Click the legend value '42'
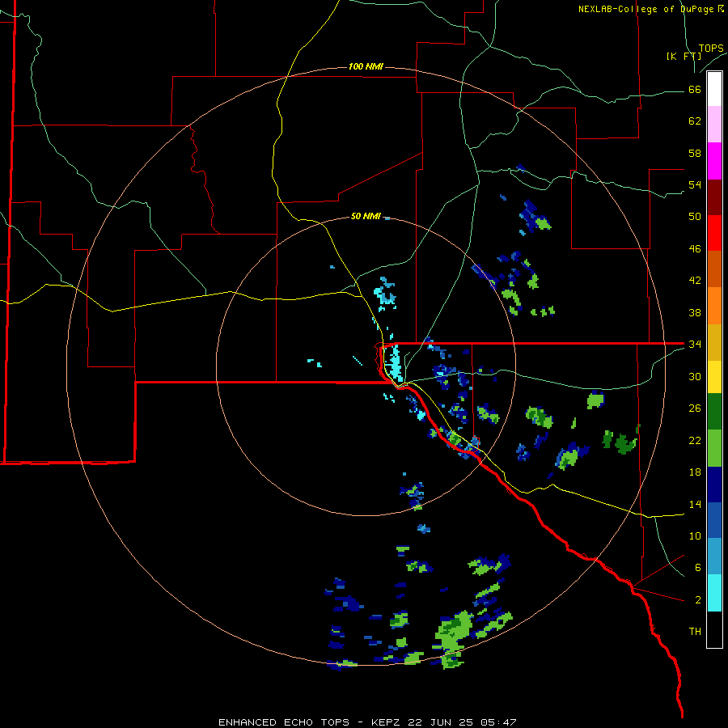This screenshot has height=728, width=728. 695,281
